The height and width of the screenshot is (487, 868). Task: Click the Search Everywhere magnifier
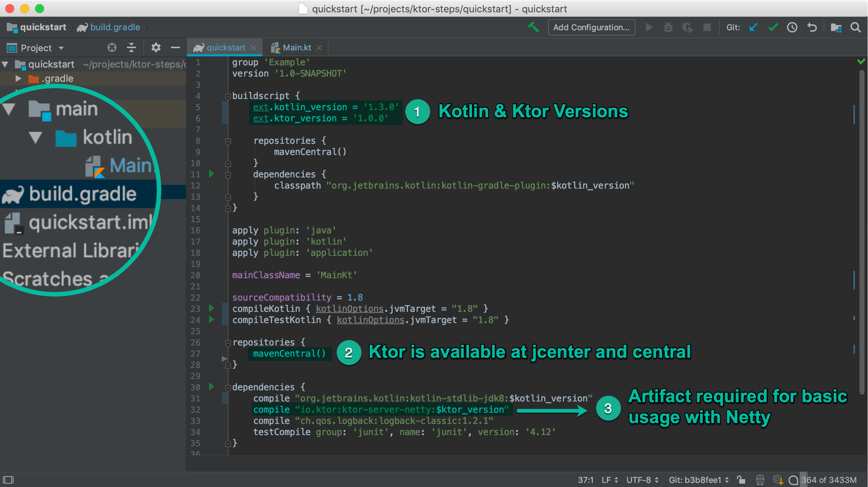(856, 27)
